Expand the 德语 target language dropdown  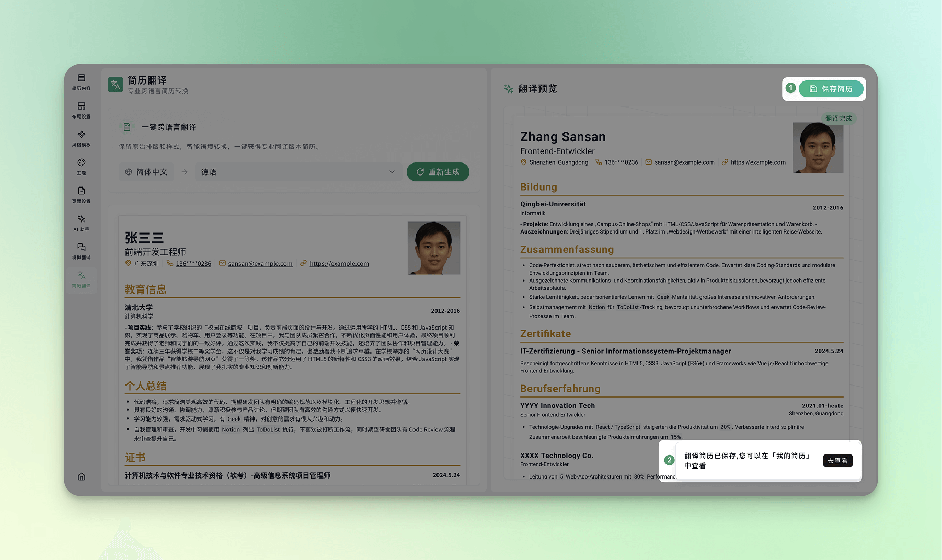point(298,172)
